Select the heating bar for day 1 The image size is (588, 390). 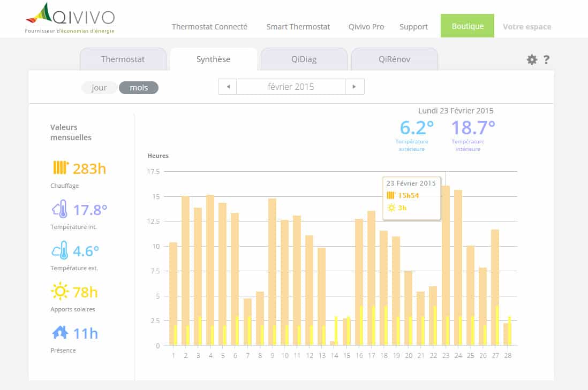[174, 294]
